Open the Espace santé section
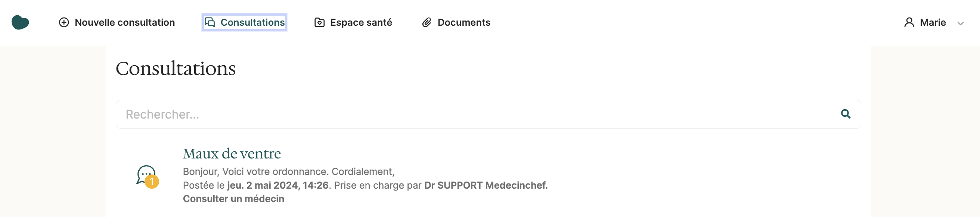This screenshot has height=217, width=980. pyautogui.click(x=353, y=22)
